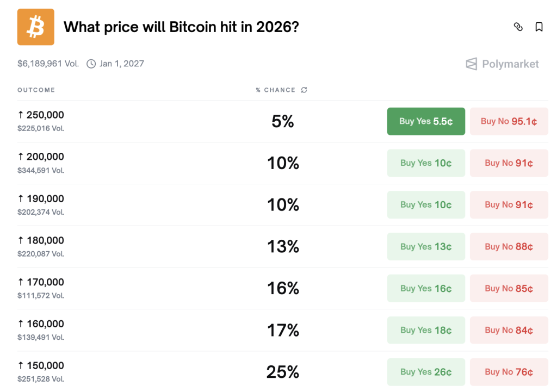Viewport: 557px width, 392px height.
Task: Buy No at 76¢ for 150,000
Action: [509, 372]
